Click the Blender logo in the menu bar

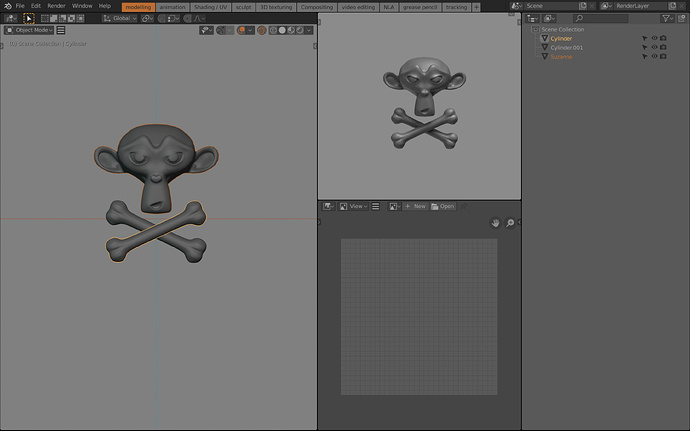[x=7, y=6]
